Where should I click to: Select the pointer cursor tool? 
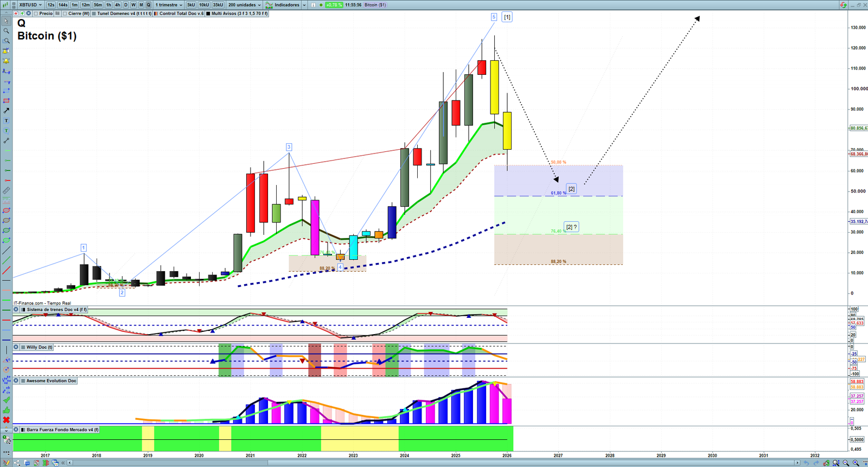[7, 21]
